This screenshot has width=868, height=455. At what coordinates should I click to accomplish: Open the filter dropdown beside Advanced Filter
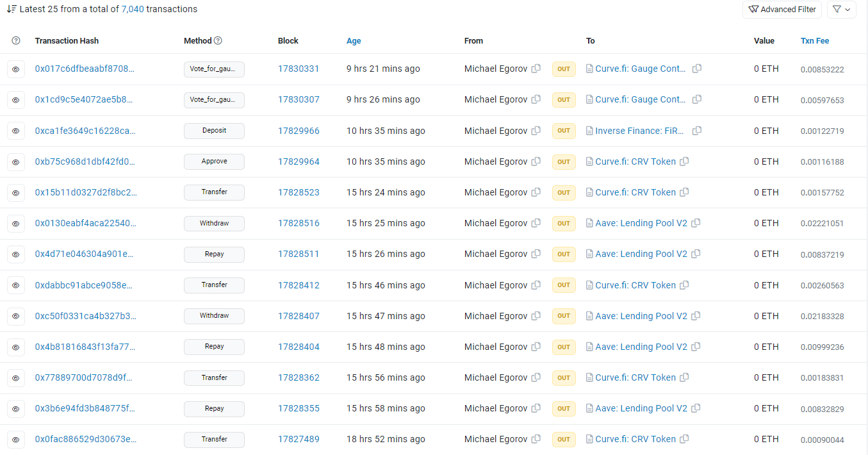click(x=842, y=10)
